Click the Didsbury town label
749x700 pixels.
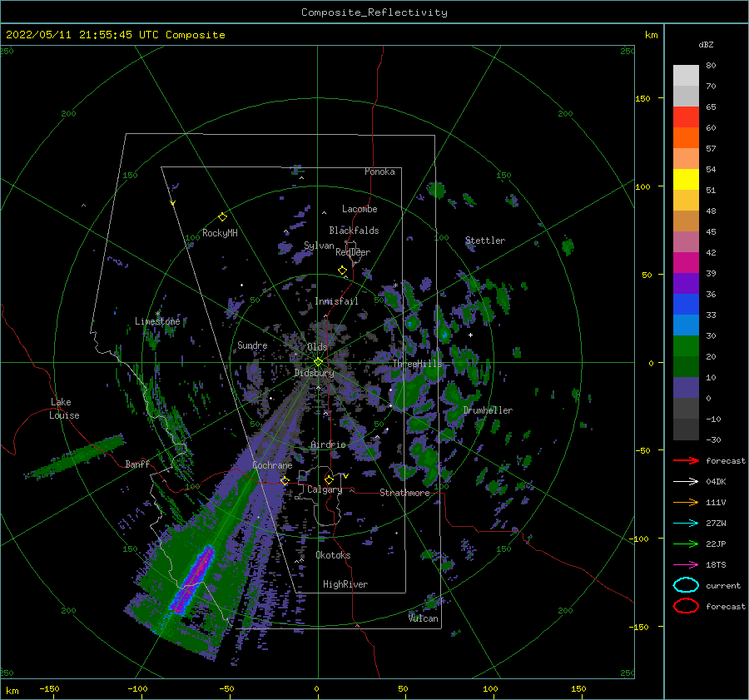[314, 373]
